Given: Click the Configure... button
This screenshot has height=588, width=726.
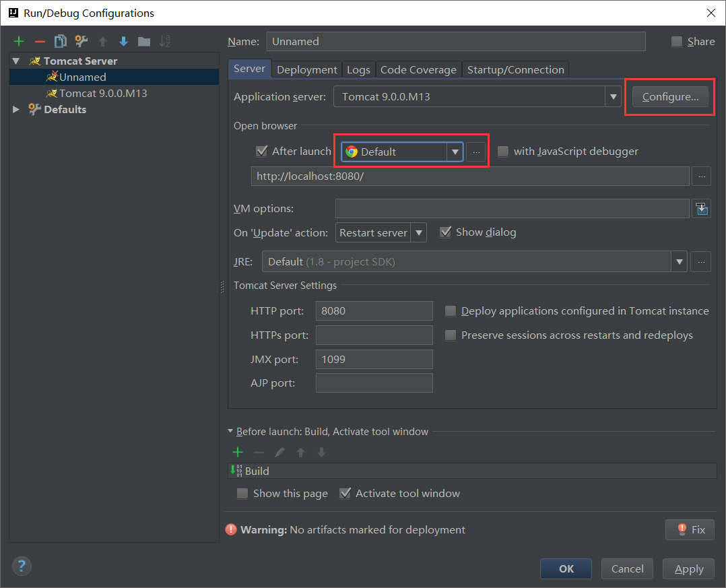Looking at the screenshot, I should (670, 97).
